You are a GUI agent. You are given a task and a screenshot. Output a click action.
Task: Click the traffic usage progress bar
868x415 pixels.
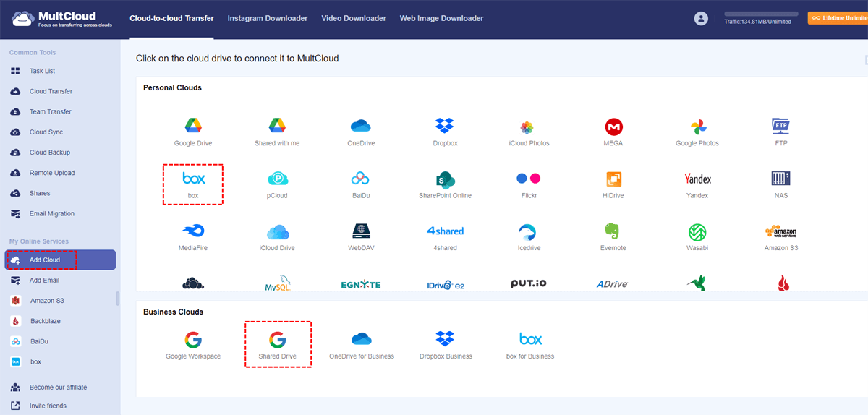click(x=761, y=14)
